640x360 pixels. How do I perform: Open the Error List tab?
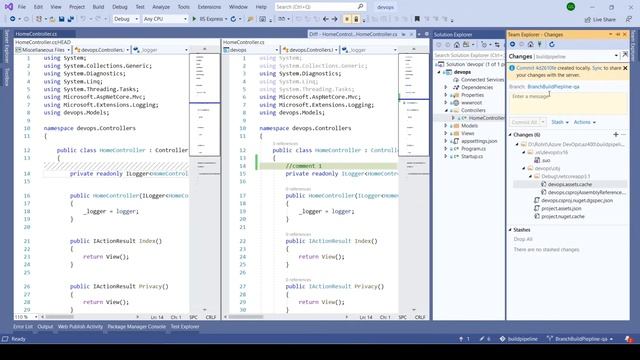pyautogui.click(x=23, y=327)
